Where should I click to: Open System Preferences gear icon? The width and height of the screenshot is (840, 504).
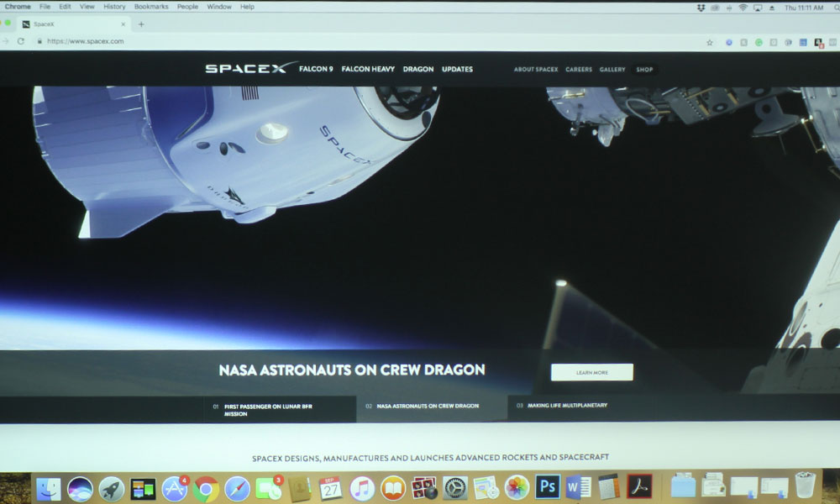tap(454, 489)
